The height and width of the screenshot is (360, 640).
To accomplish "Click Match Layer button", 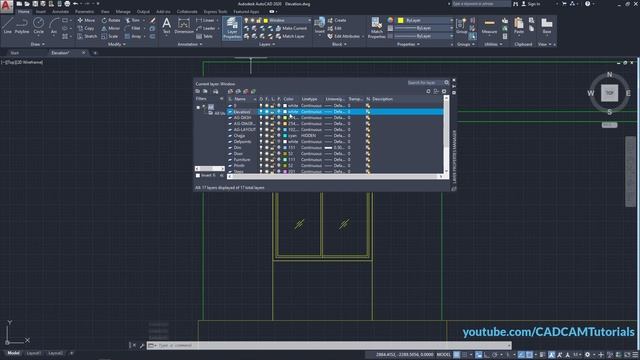I will pos(290,36).
